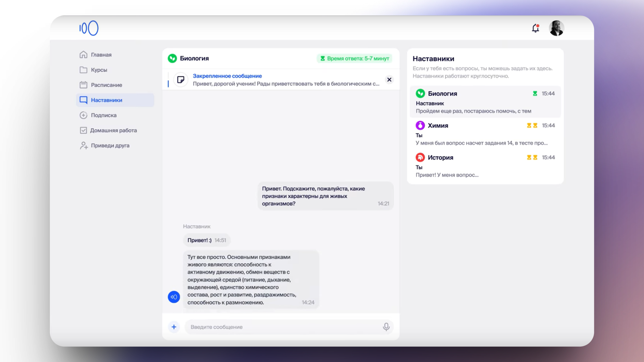This screenshot has height=362, width=644.
Task: Click the purple Химия flask icon
Action: pyautogui.click(x=420, y=125)
